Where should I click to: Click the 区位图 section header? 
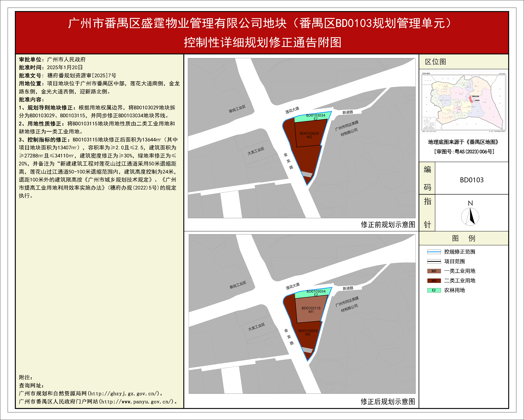coord(435,62)
